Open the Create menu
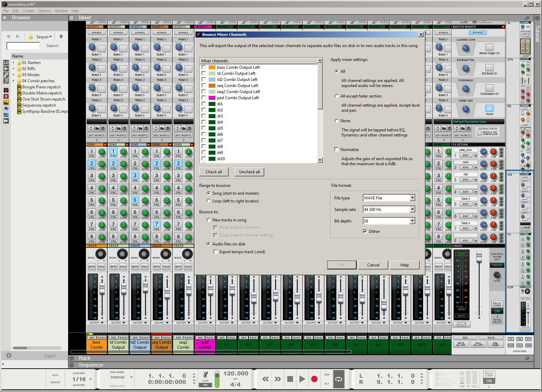The width and height of the screenshot is (542, 392). point(28,11)
